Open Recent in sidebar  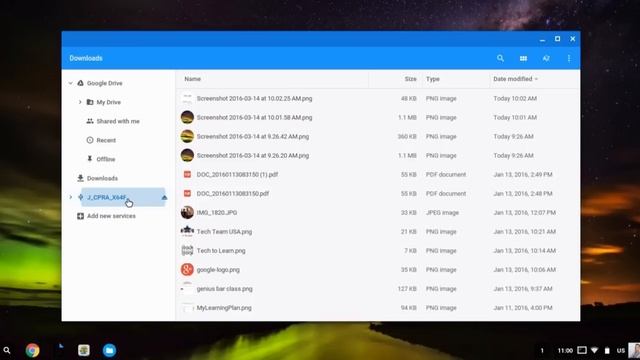(x=106, y=140)
